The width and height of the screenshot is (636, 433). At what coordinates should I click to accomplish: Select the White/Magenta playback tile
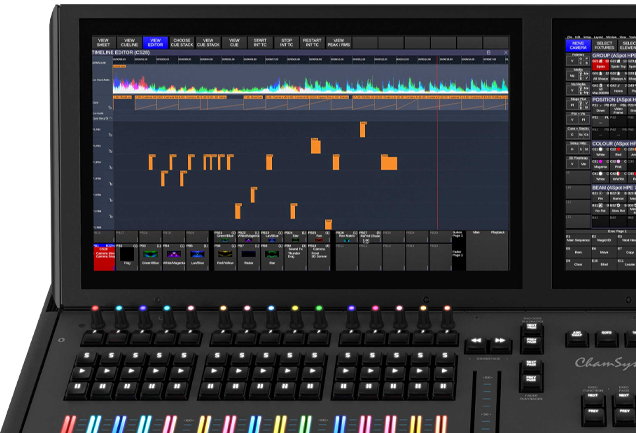pyautogui.click(x=173, y=258)
